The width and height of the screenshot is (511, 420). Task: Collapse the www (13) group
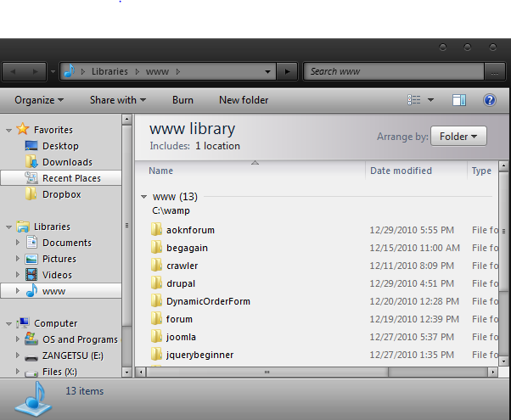point(143,197)
